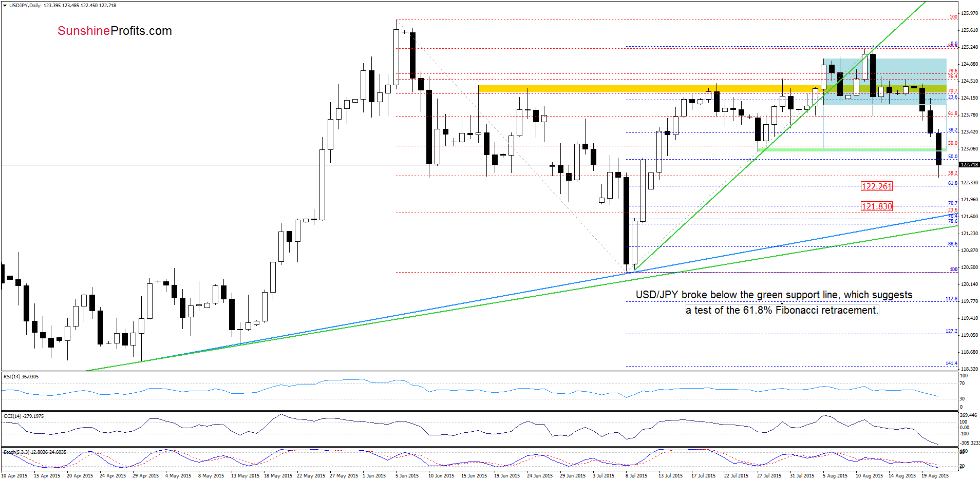This screenshot has height=480, width=980.
Task: Select the 122.261 red price label
Action: coord(876,186)
